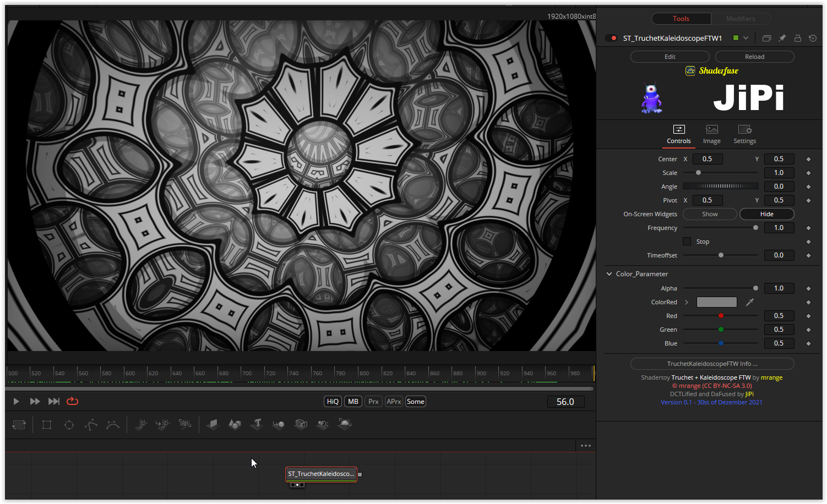The width and height of the screenshot is (827, 504).
Task: Add the Shape 3D tool
Action: tap(235, 424)
